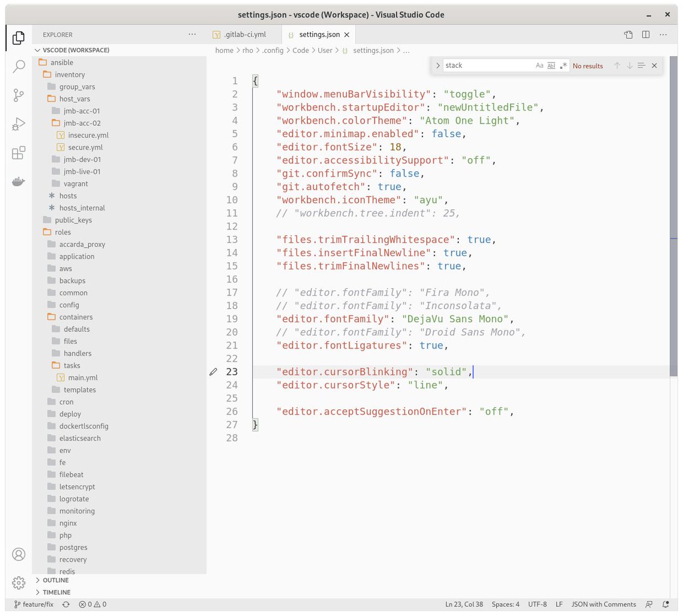Expand the nginx folder

tap(120, 523)
